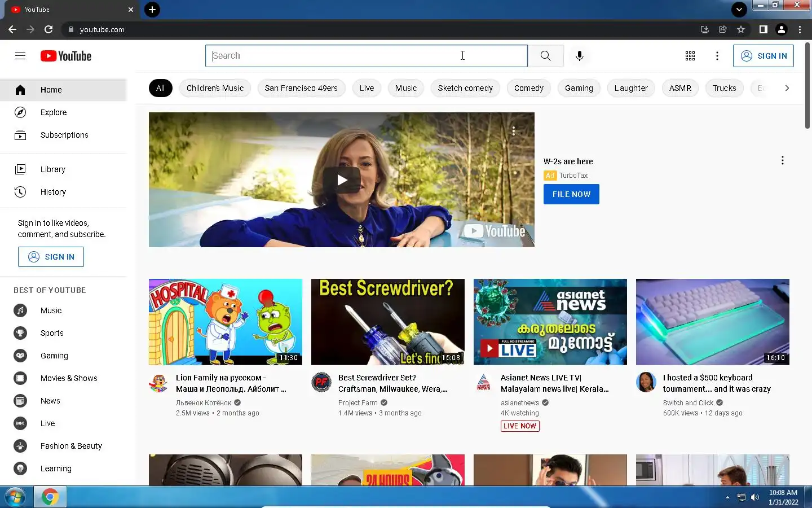Click the page vertical scrollbar

807,86
